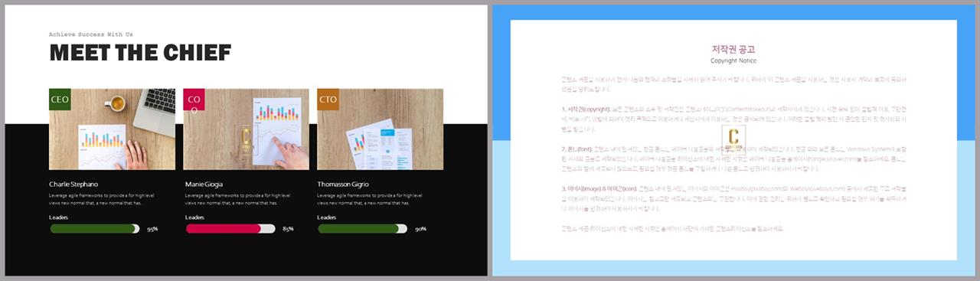Click the 저작권(copyright) paragraph on the right slide
Screen dimensions: 980x281
733,119
